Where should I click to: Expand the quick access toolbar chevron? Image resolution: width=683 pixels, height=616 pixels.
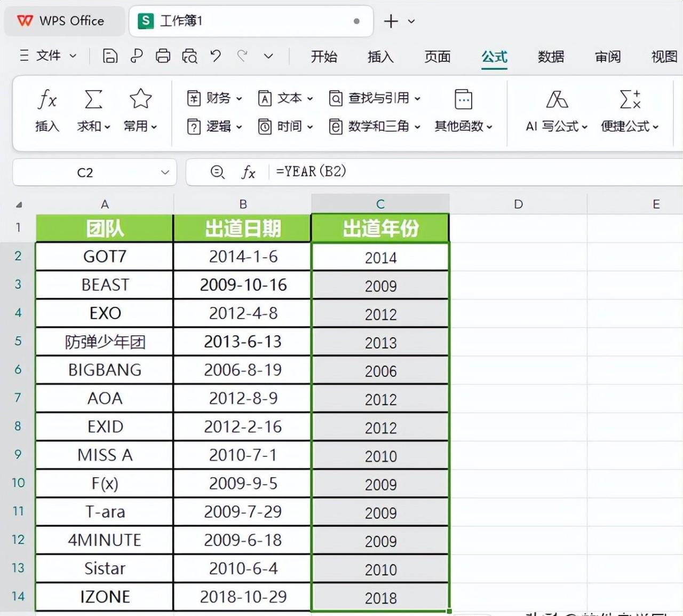click(x=268, y=56)
